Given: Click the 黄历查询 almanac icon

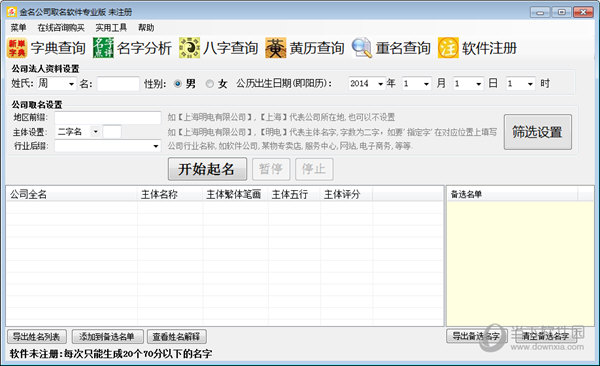Looking at the screenshot, I should tap(276, 48).
